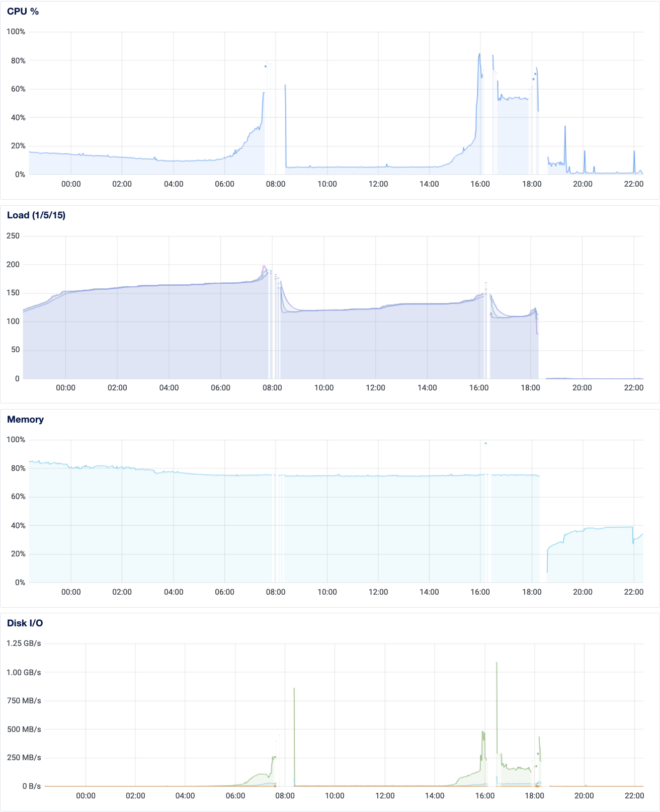The width and height of the screenshot is (660, 812).
Task: Select the 20% label on Memory chart axis
Action: (19, 554)
